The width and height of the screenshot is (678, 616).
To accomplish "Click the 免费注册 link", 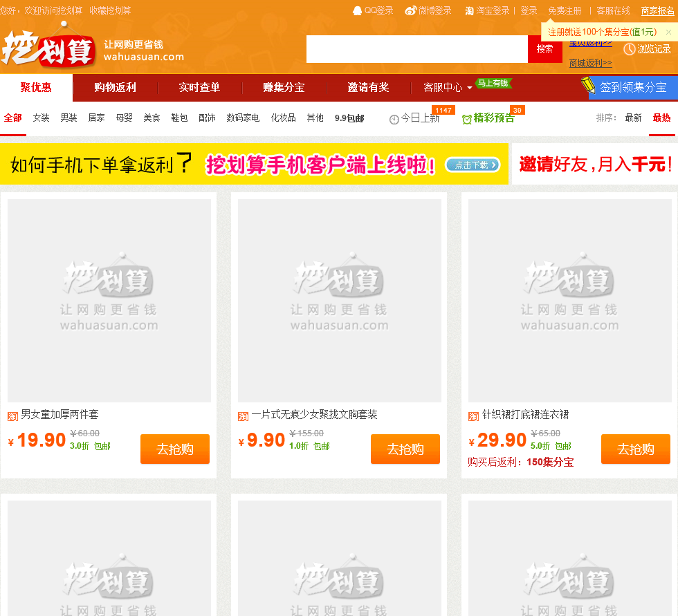I will pyautogui.click(x=565, y=10).
